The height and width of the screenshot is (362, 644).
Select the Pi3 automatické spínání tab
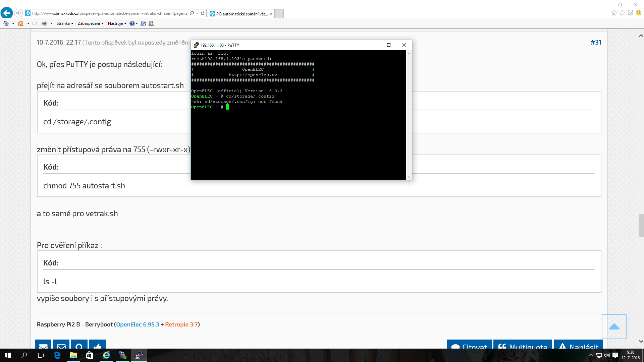(241, 14)
